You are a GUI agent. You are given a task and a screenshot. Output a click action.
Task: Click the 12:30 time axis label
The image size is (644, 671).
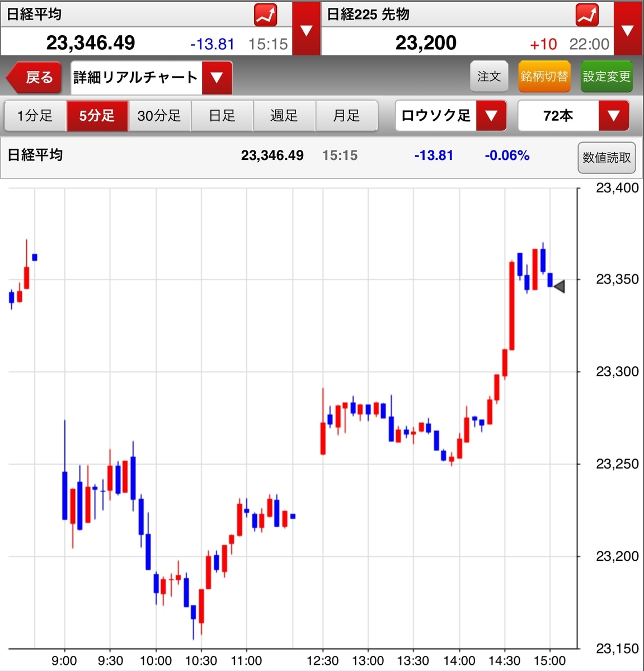coord(323,661)
